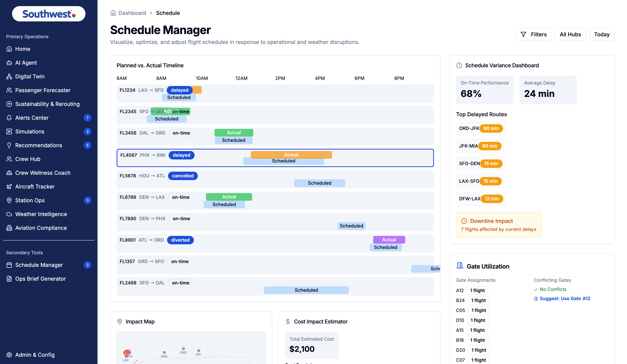Image resolution: width=627 pixels, height=364 pixels.
Task: Click the Alerts Center badge showing 7
Action: 87,118
